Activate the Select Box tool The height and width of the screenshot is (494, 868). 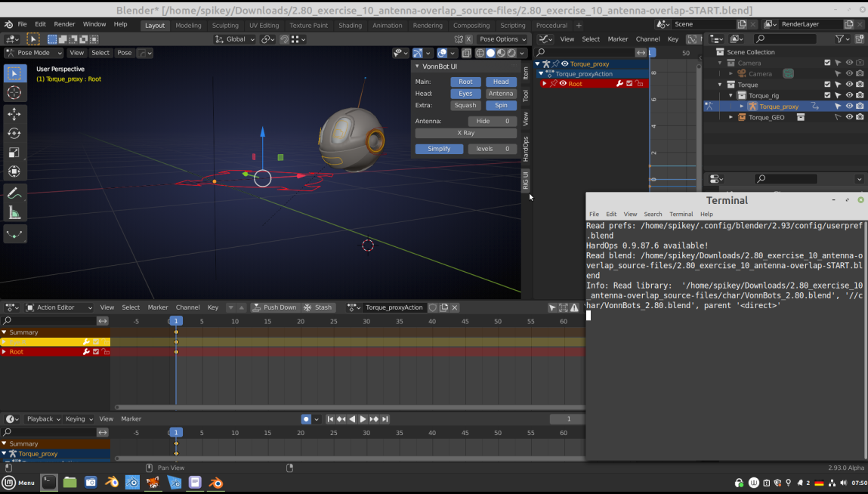click(x=14, y=73)
